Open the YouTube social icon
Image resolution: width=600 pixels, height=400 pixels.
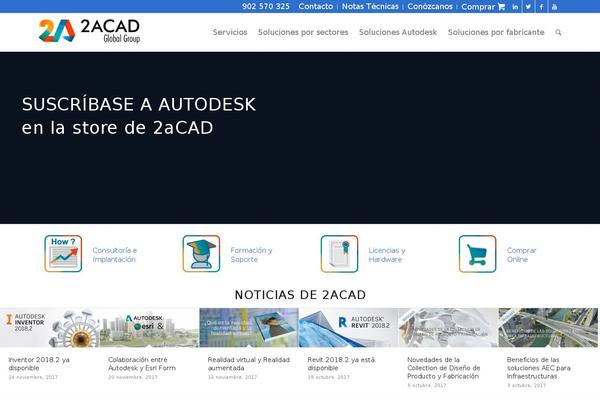pos(554,7)
